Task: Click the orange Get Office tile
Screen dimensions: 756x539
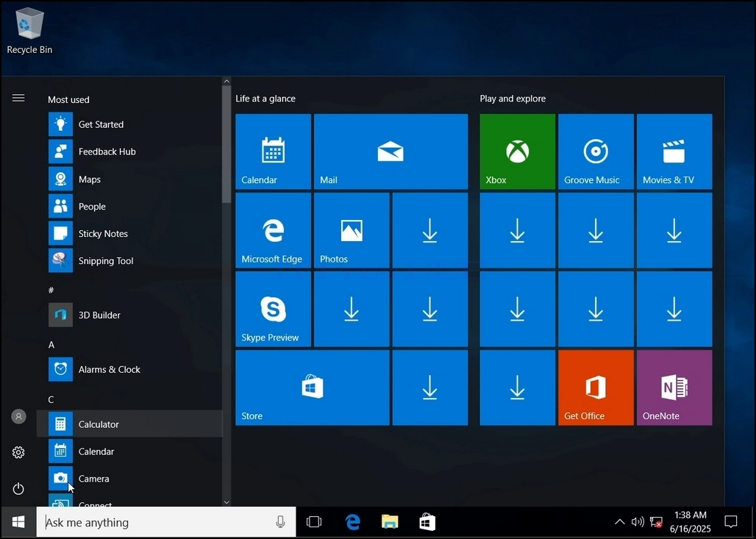Action: (x=596, y=388)
